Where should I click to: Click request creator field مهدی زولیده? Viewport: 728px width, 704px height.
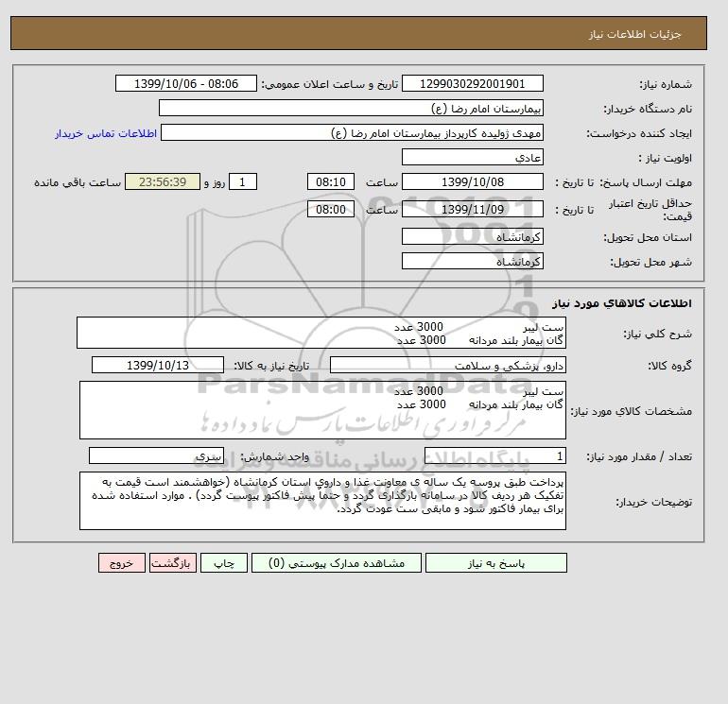tap(352, 132)
